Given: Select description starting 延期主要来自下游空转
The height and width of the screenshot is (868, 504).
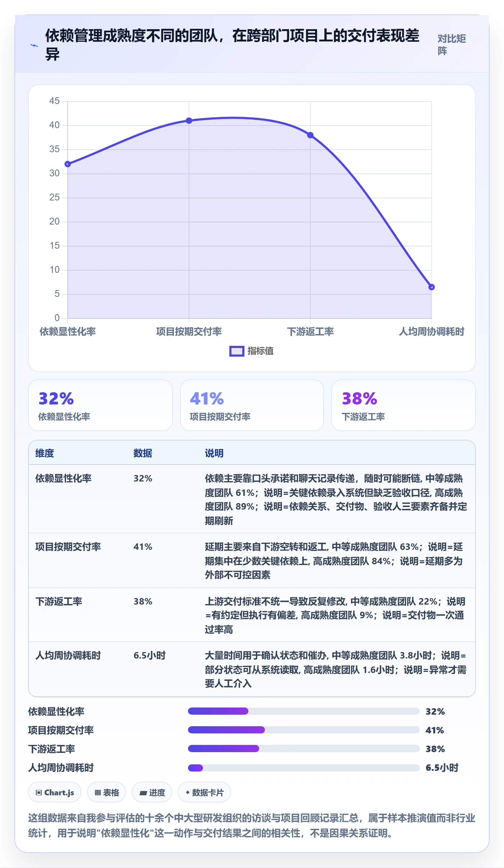Looking at the screenshot, I should coord(334,561).
